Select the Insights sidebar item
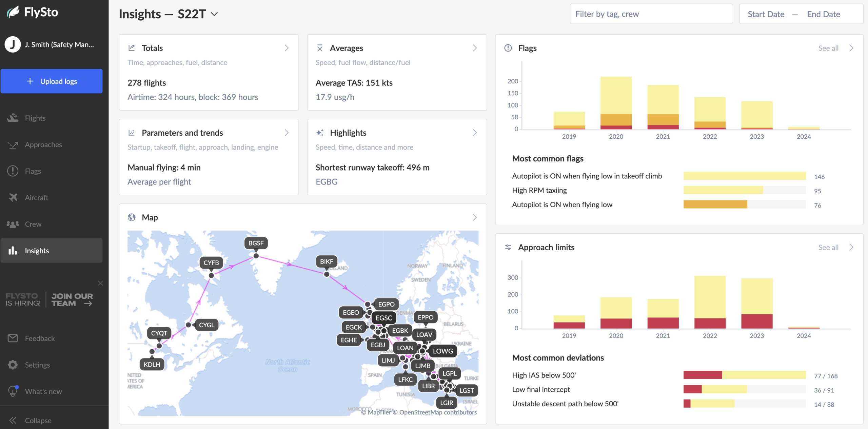Image resolution: width=868 pixels, height=429 pixels. 37,251
